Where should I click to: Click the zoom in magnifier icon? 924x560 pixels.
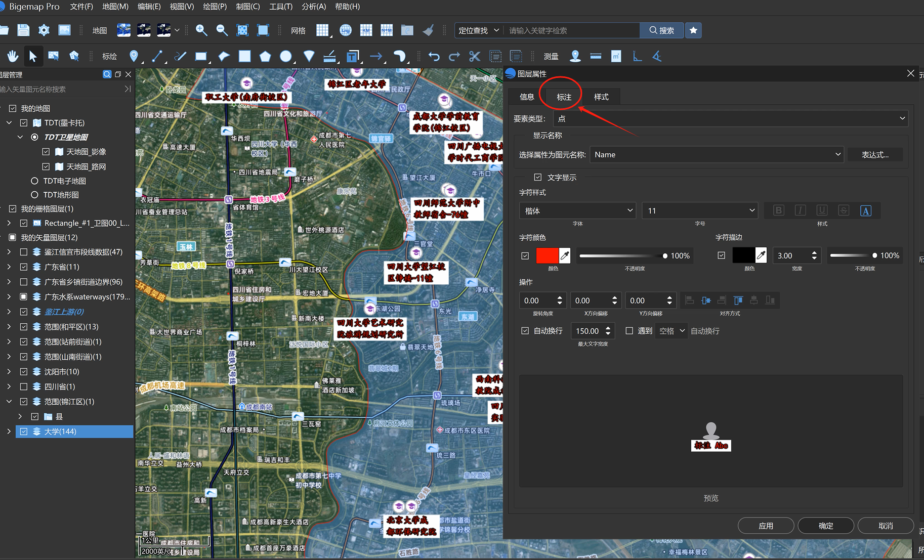tap(201, 30)
